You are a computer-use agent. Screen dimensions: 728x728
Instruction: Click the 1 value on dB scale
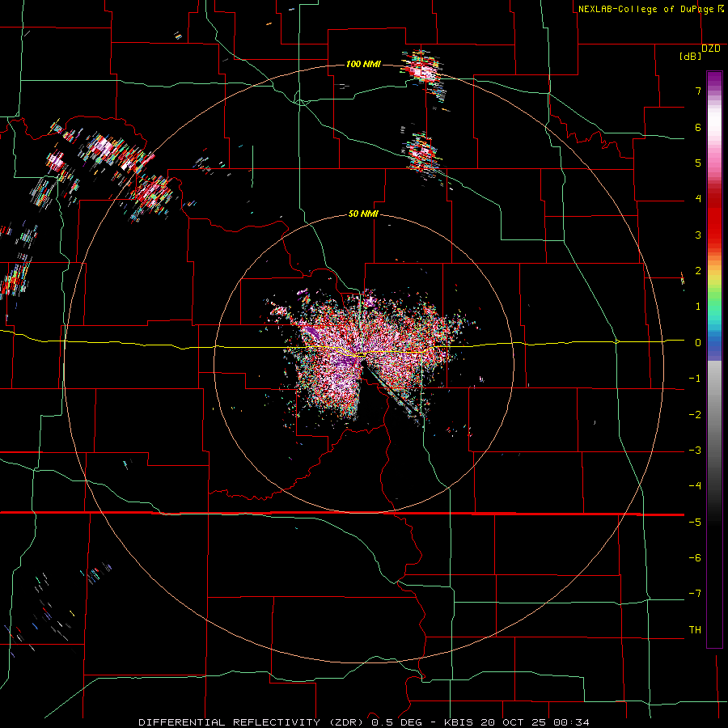(x=698, y=307)
